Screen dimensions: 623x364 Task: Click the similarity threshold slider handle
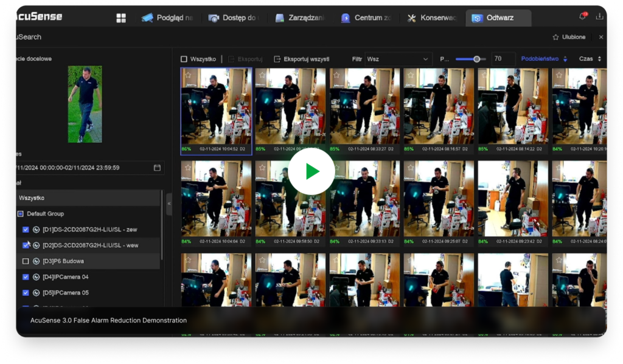(x=476, y=59)
